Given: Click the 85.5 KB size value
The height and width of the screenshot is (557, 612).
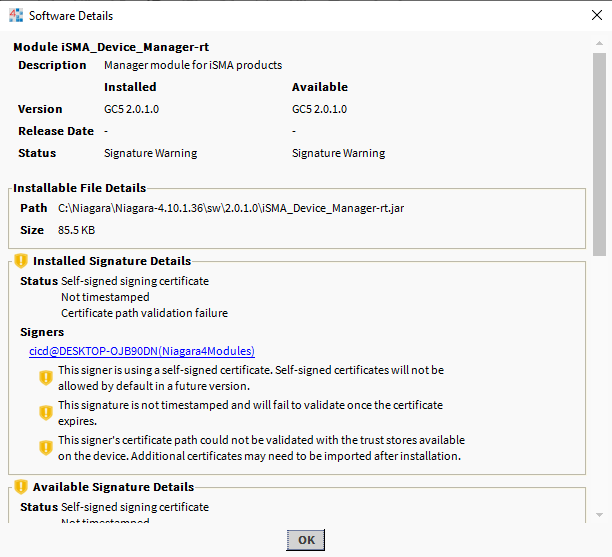Looking at the screenshot, I should (x=77, y=230).
